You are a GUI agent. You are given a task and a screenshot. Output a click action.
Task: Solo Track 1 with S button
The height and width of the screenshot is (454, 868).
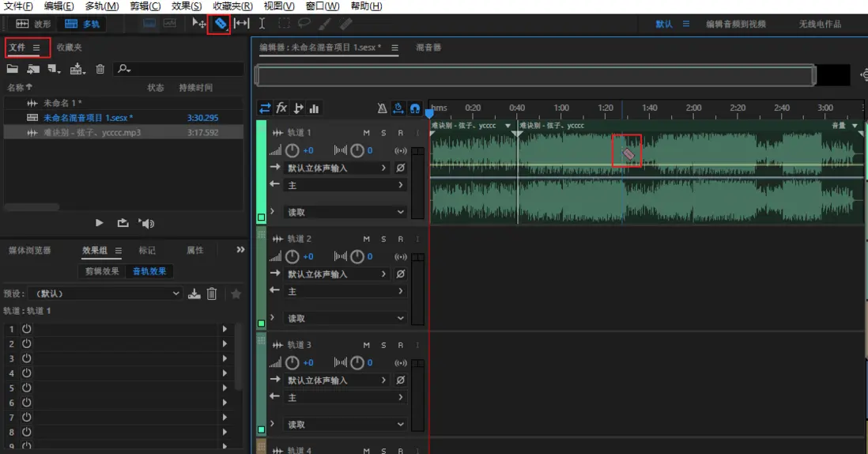383,133
